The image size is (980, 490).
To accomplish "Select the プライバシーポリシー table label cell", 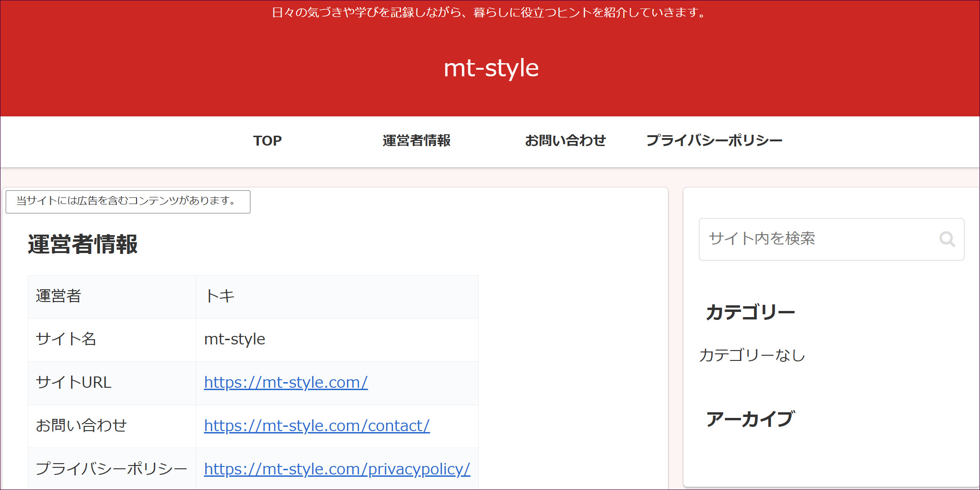I will (x=112, y=469).
